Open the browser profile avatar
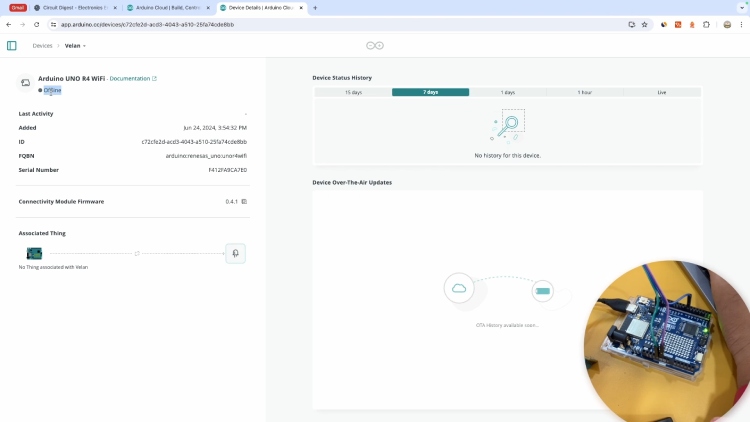Viewport: 750px width, 422px height. pyautogui.click(x=727, y=24)
